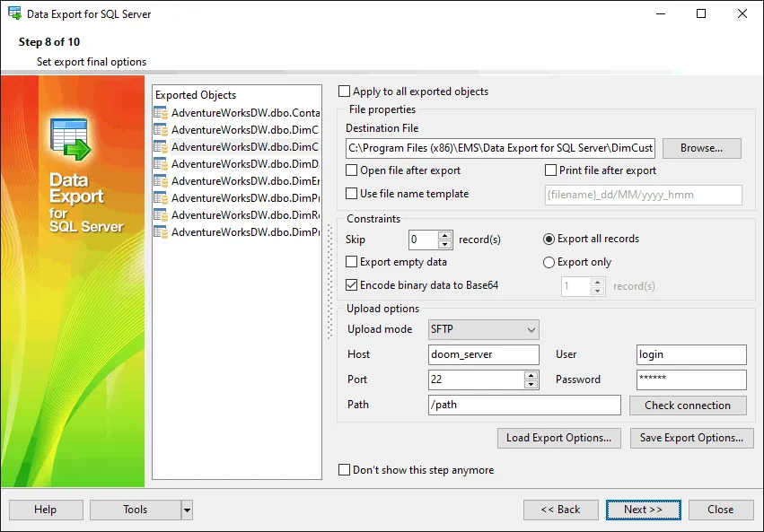Open Help from bottom bar

click(x=46, y=510)
